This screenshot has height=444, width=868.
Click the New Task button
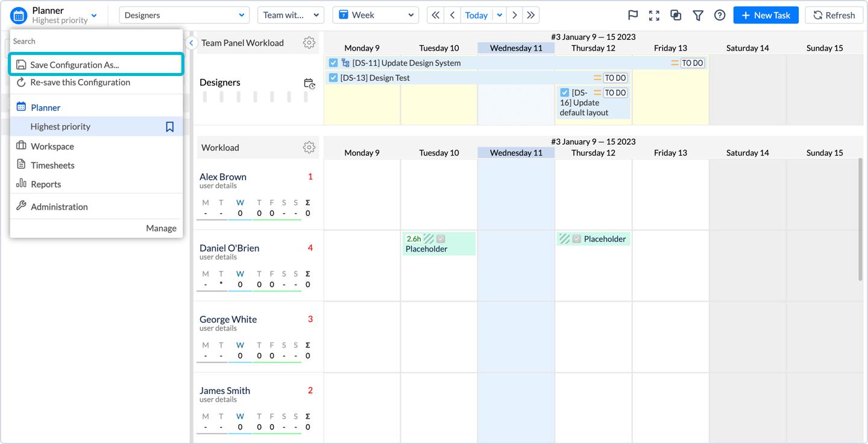pyautogui.click(x=766, y=15)
